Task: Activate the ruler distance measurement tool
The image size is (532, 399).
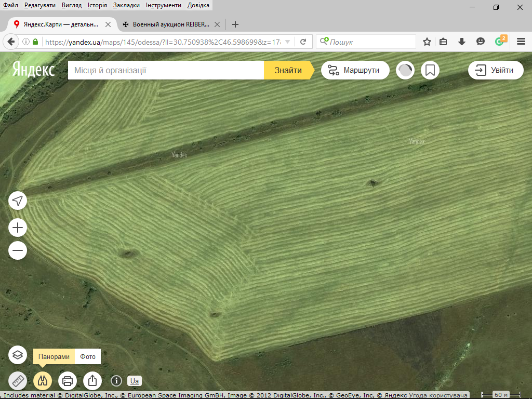Action: [18, 381]
